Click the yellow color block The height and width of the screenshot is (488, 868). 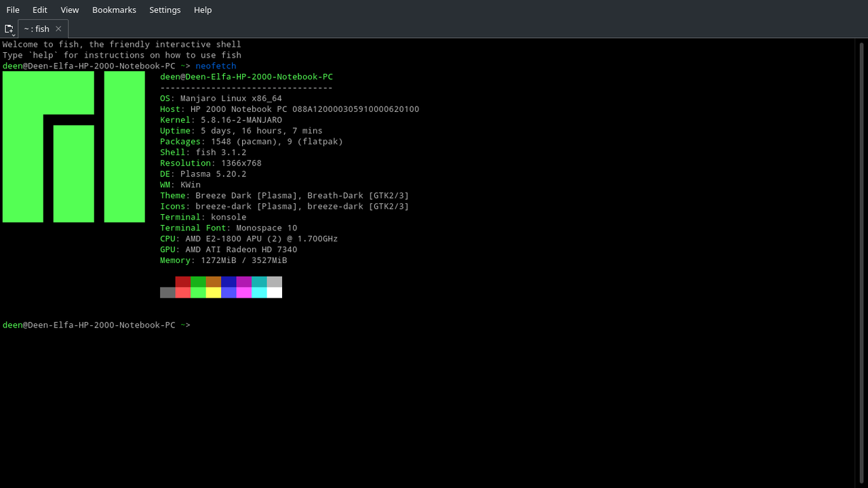pos(214,292)
